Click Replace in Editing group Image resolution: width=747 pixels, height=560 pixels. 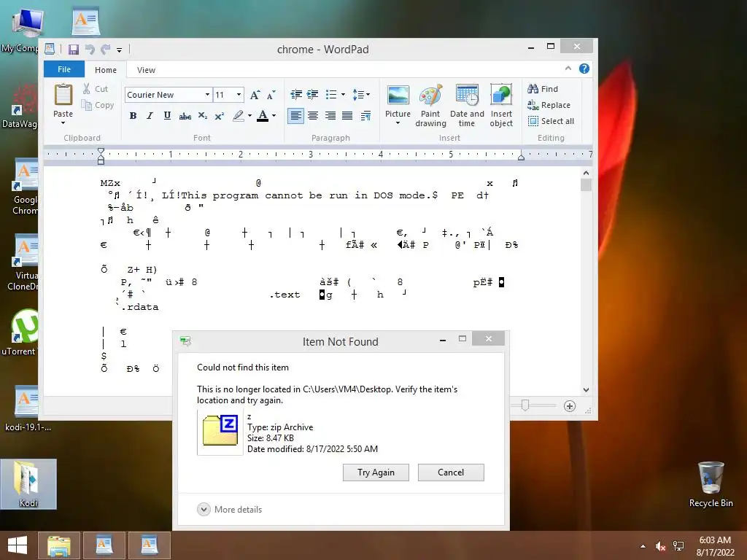tap(549, 105)
